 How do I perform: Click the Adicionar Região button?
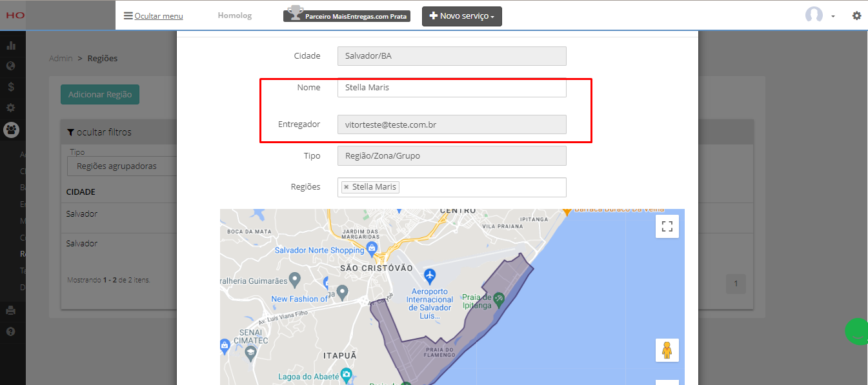pos(100,94)
